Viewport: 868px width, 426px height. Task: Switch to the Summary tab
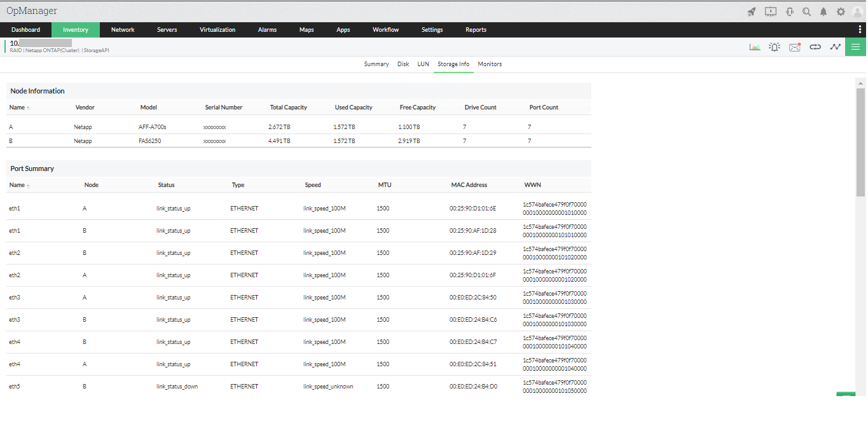coord(376,64)
